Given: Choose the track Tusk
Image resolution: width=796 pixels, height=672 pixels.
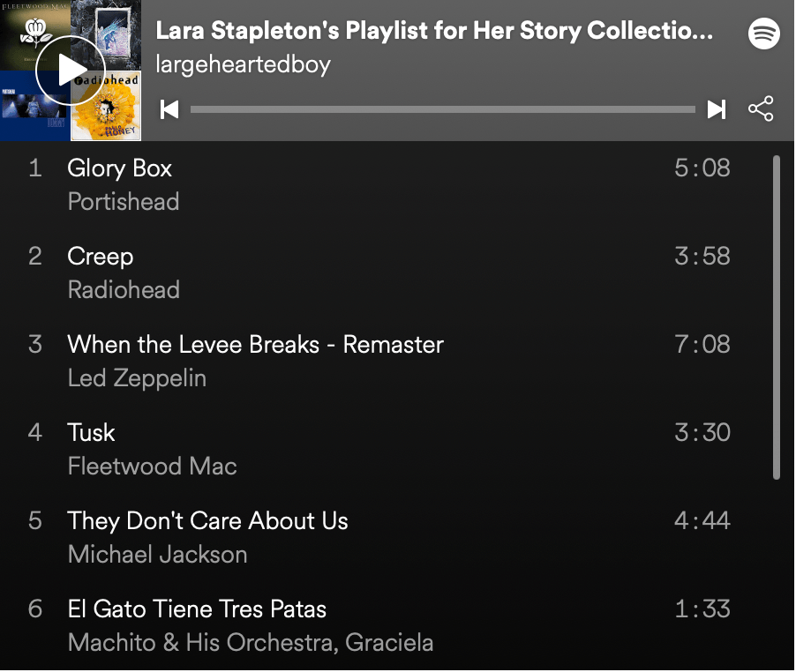Looking at the screenshot, I should pyautogui.click(x=91, y=433).
